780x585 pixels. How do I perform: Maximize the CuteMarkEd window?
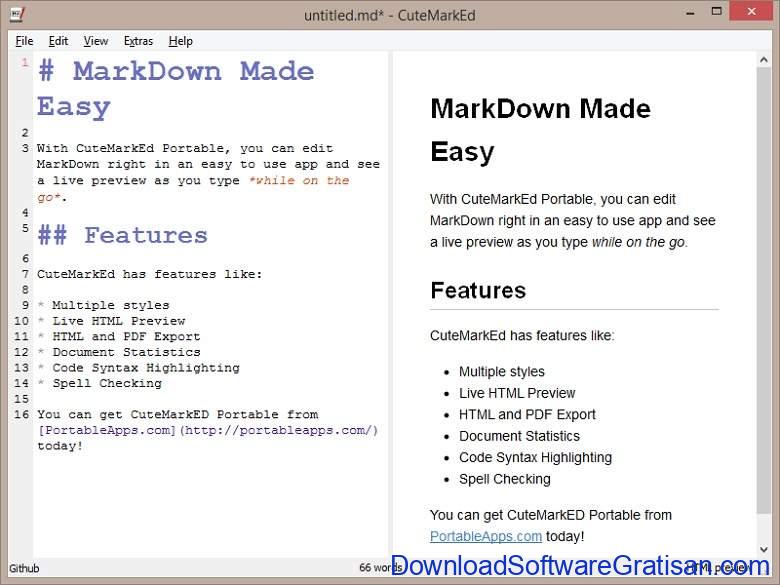(717, 11)
